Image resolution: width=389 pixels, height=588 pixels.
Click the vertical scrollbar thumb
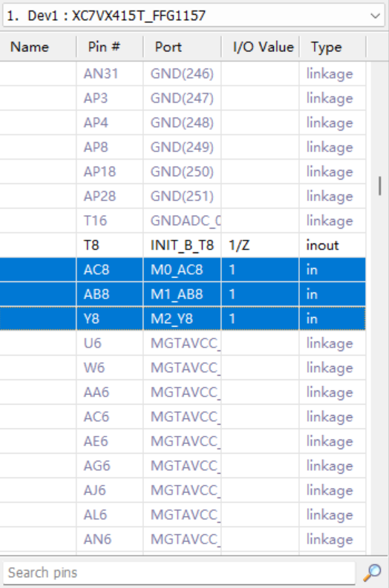coord(380,186)
